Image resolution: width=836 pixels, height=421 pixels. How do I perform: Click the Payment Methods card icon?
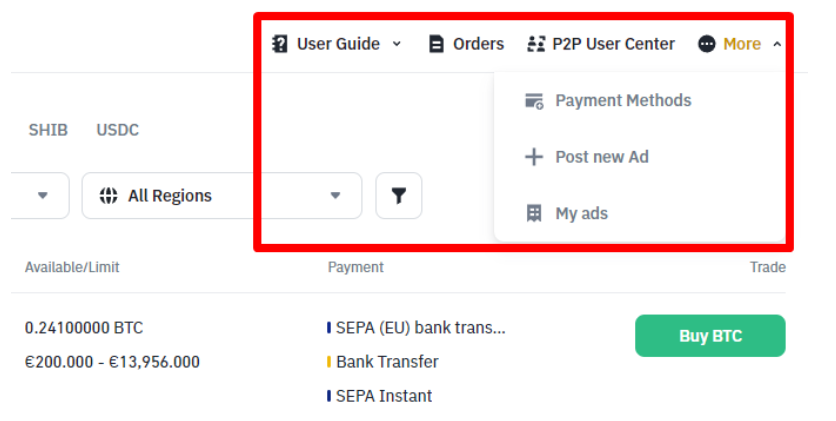[535, 101]
